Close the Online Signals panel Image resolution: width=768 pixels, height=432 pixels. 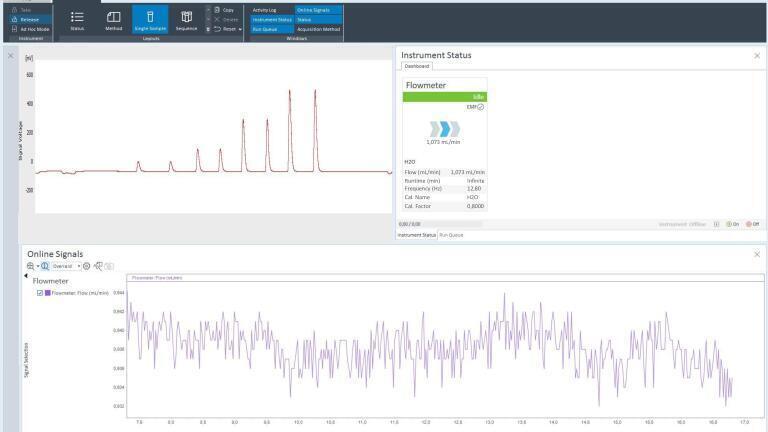click(x=757, y=254)
